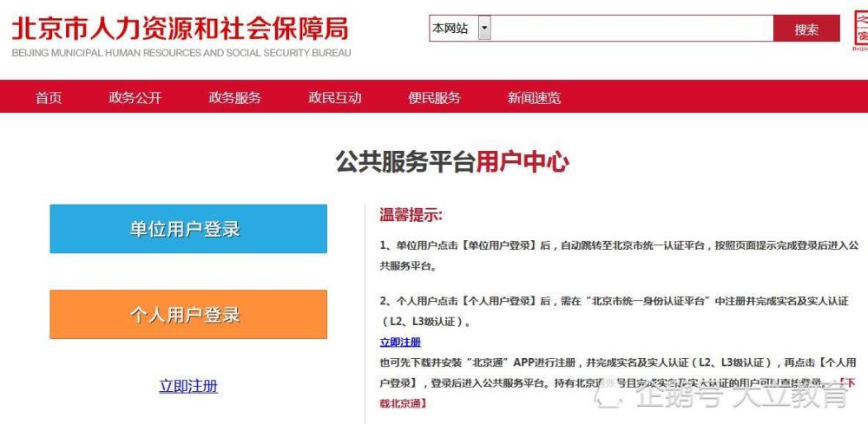Click the orange 个人用户登录 button

pos(188,314)
